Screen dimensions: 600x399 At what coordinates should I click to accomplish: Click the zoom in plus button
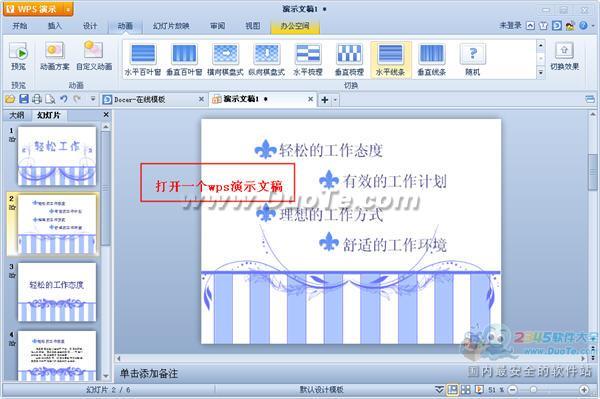[584, 390]
